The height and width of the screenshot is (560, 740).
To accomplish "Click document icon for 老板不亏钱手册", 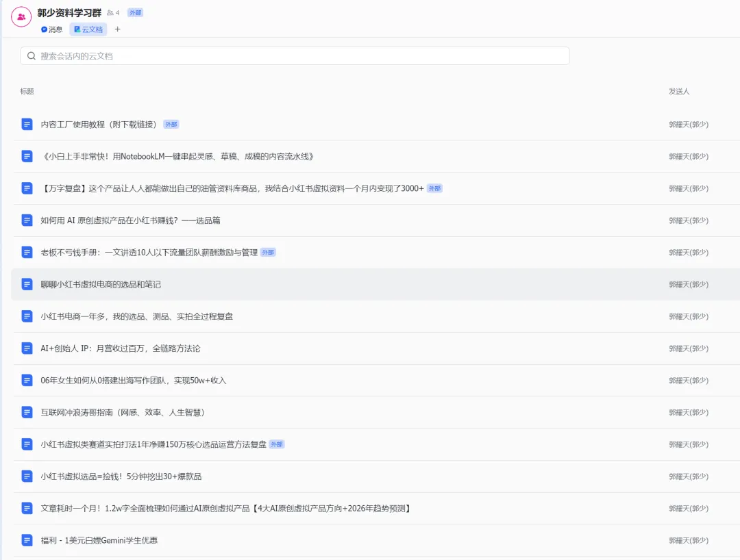I will [27, 253].
